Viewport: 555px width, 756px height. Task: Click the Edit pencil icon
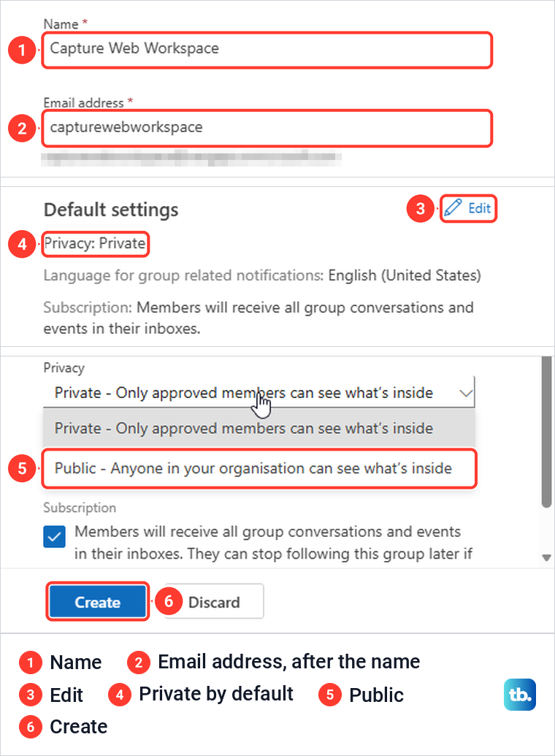pos(452,207)
